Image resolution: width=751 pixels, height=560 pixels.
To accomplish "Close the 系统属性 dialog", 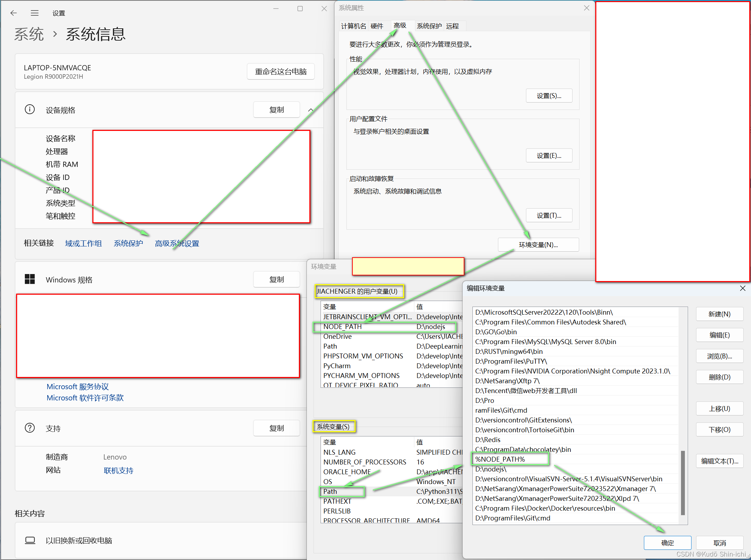I will pos(587,8).
